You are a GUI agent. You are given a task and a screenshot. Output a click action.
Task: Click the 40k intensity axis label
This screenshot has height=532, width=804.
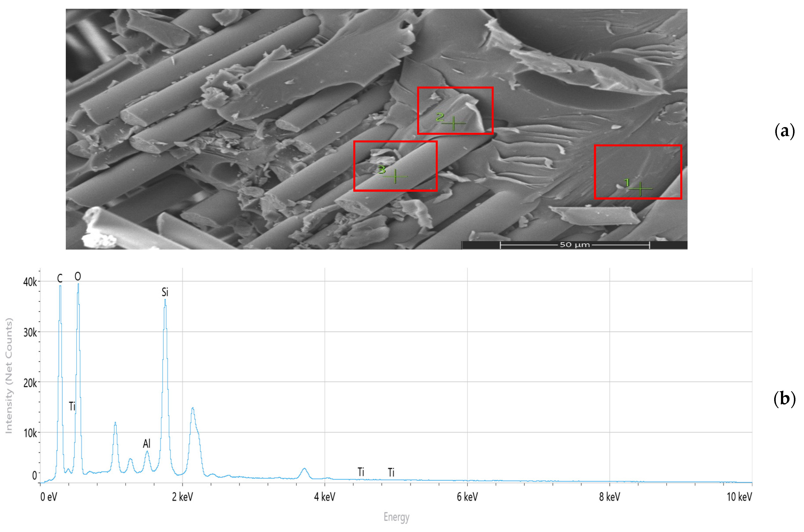click(30, 282)
